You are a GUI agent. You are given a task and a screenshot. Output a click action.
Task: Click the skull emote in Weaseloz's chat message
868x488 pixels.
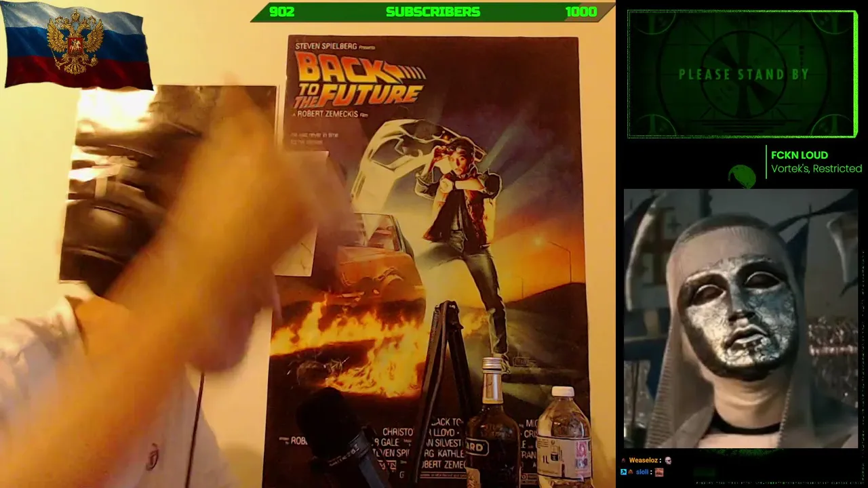pos(668,461)
